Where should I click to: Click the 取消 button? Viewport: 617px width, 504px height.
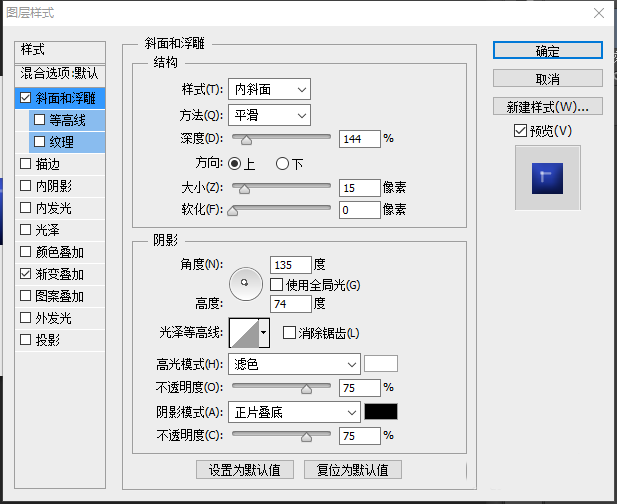point(548,79)
